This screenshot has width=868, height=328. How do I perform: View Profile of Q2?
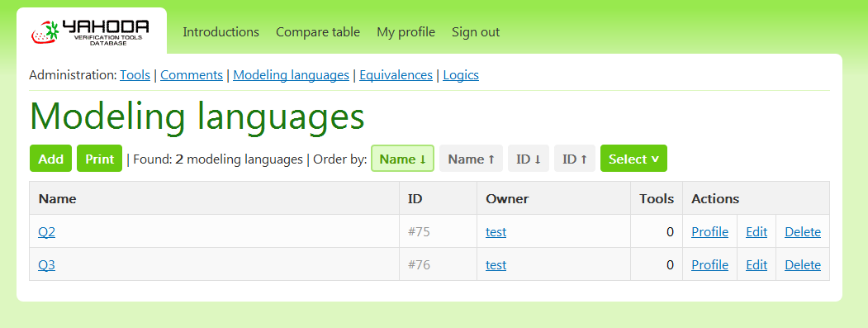click(709, 231)
